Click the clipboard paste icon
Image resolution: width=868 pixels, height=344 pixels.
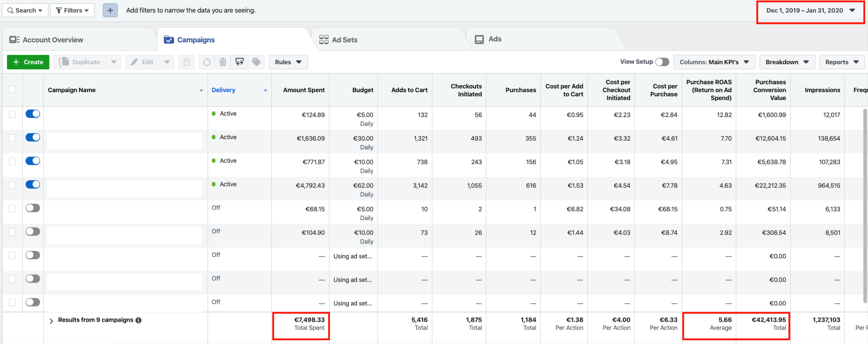[x=186, y=62]
